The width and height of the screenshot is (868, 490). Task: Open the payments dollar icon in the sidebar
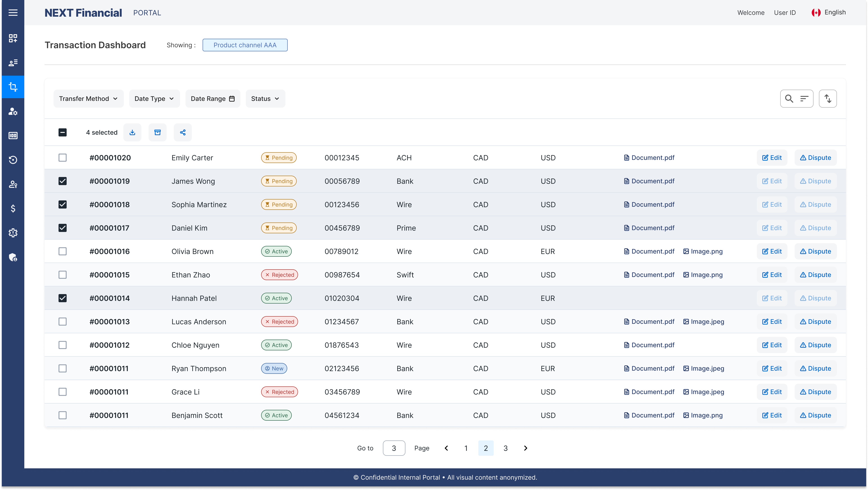pos(13,209)
